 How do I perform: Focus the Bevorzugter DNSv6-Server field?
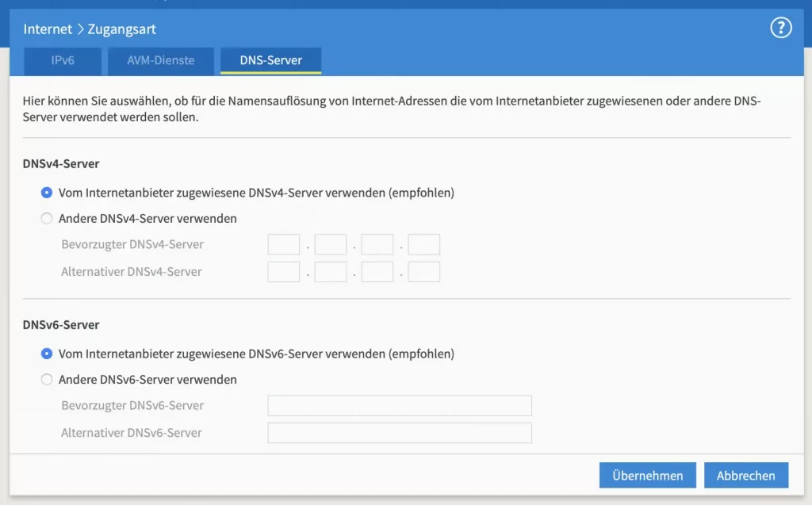point(400,406)
